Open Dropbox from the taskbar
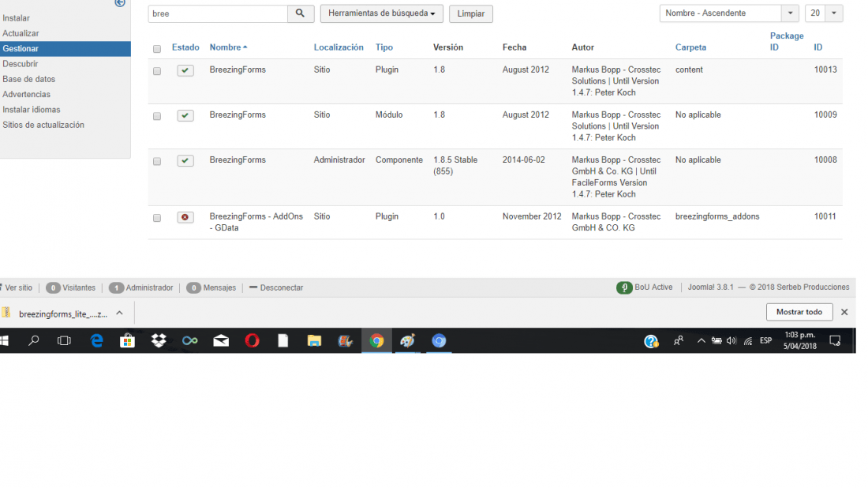868x488 pixels. click(159, 340)
